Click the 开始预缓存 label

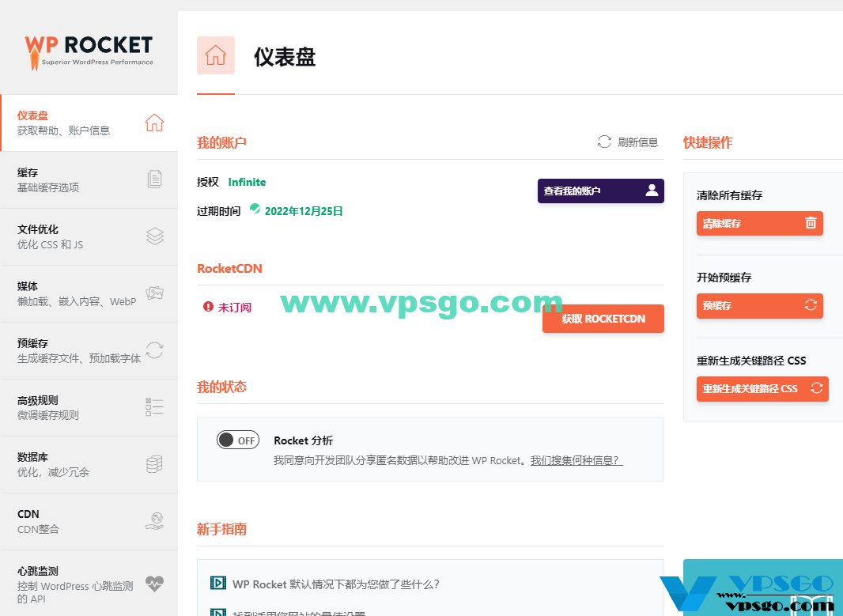click(x=724, y=278)
